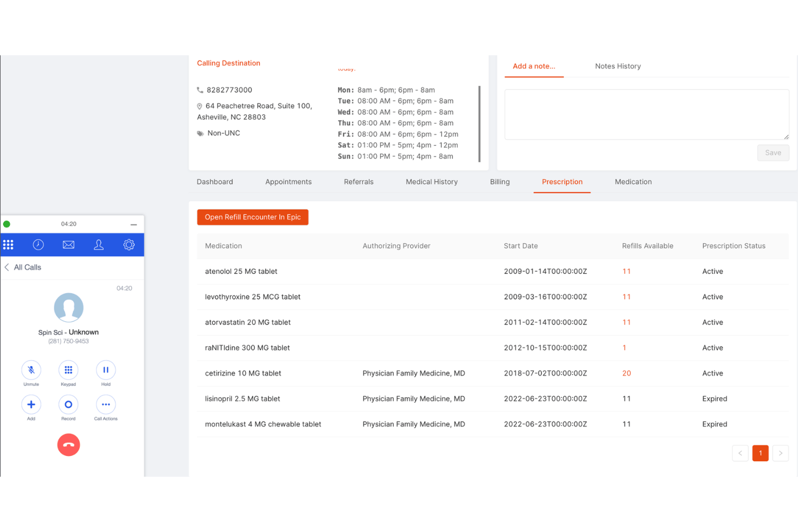Select the Prescription tab
Screen dimensions: 798x532
tap(562, 182)
